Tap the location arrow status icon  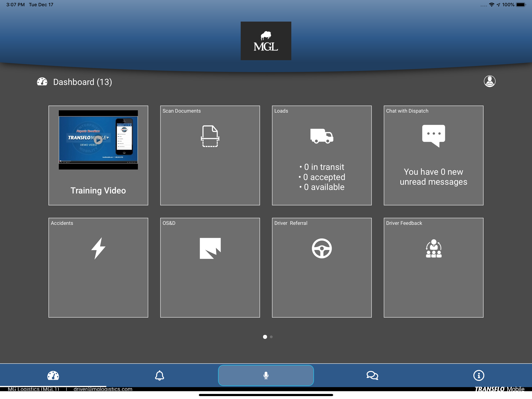498,5
